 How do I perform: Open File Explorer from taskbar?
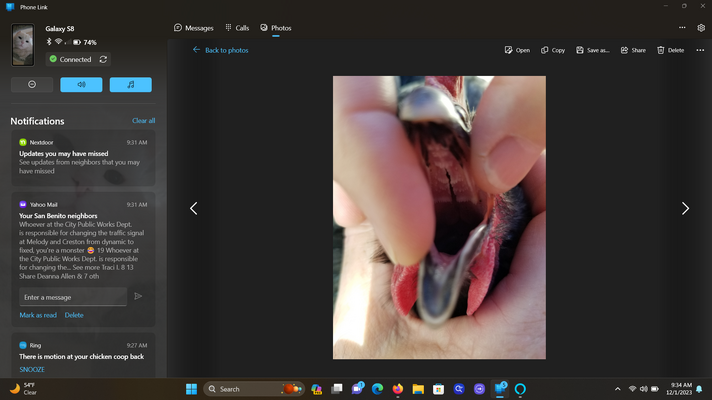tap(418, 389)
